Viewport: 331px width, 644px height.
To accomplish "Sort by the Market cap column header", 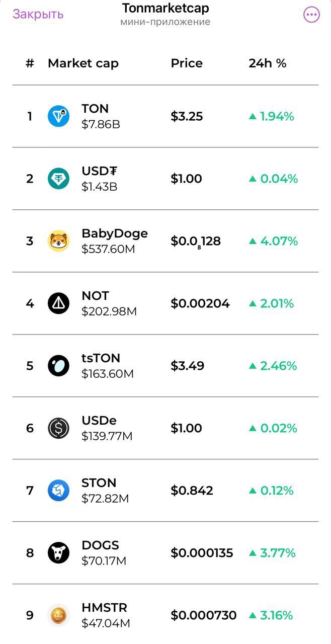I will pyautogui.click(x=83, y=63).
